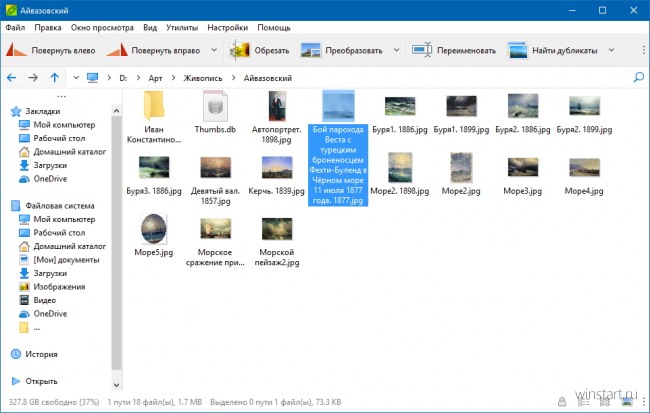Switch to details list view icon

(x=583, y=401)
